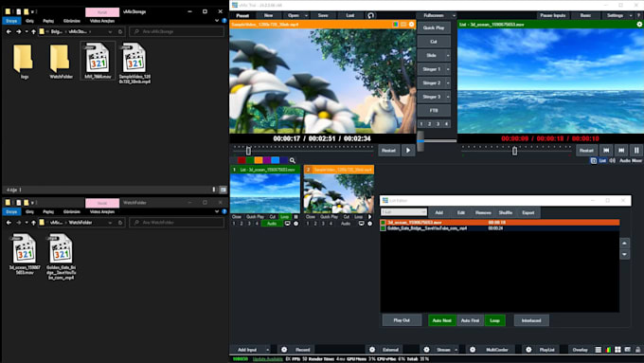This screenshot has width=644, height=363.
Task: Toggle checkbox for 3d_ocean list item
Action: coord(384,223)
